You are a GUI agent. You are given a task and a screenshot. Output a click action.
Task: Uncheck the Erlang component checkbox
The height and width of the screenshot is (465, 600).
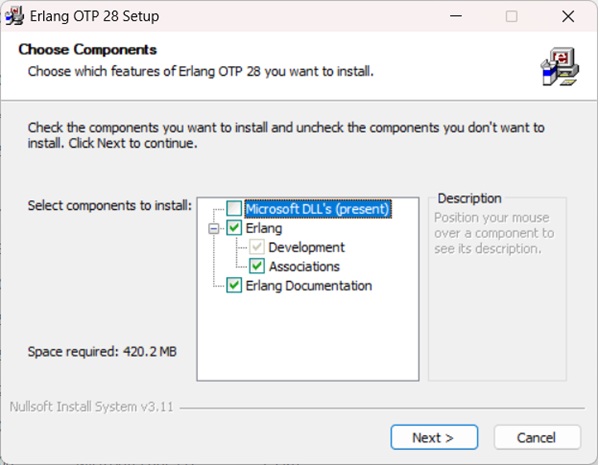(x=234, y=228)
